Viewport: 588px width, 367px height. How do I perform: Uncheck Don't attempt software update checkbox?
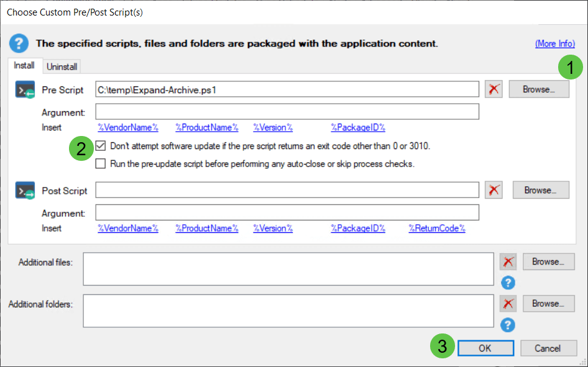coord(101,146)
